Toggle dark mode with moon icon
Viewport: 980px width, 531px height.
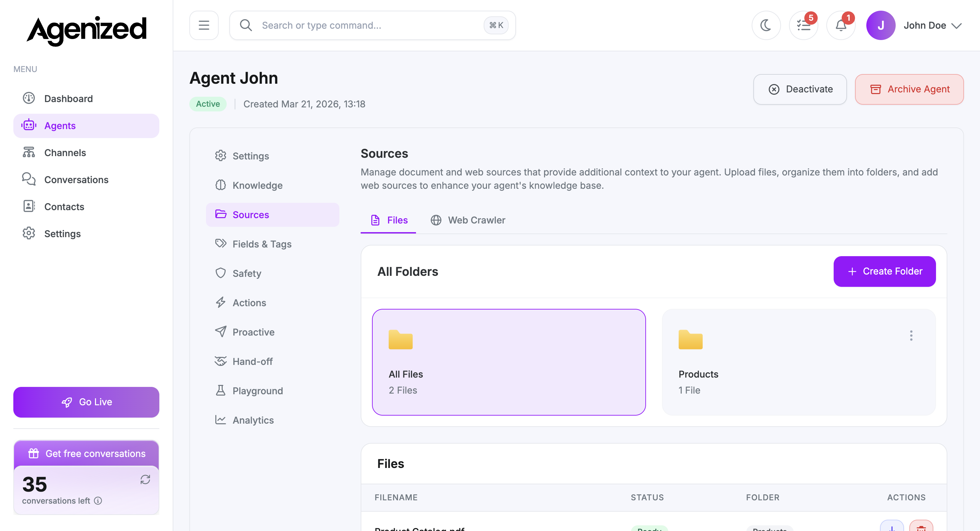766,25
